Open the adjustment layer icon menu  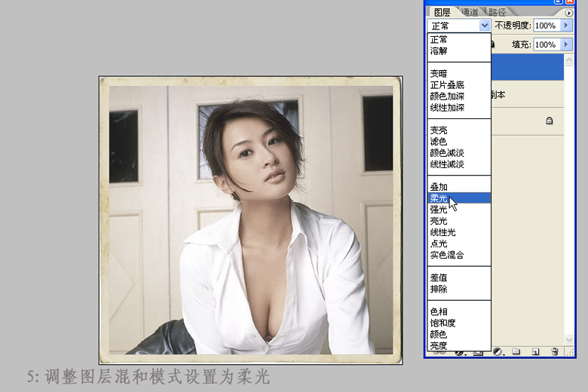pos(498,352)
